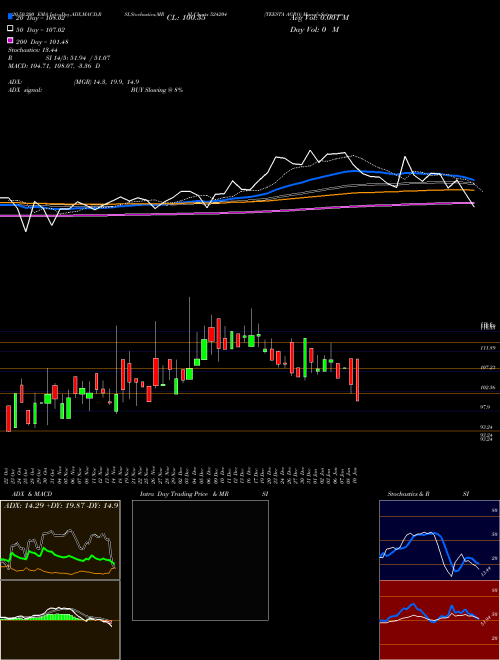Open the empty Intra Day Trading Price panel
The width and height of the screenshot is (500, 660).
pyautogui.click(x=200, y=560)
